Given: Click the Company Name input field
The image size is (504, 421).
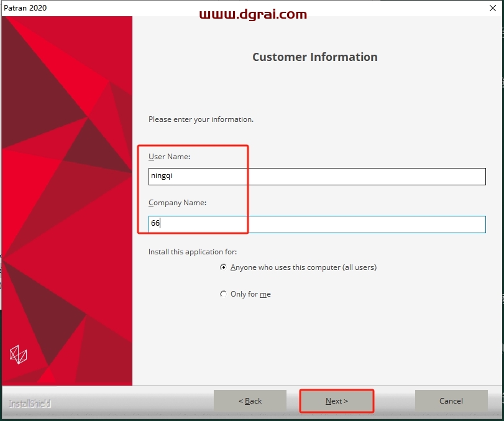Looking at the screenshot, I should pos(317,224).
